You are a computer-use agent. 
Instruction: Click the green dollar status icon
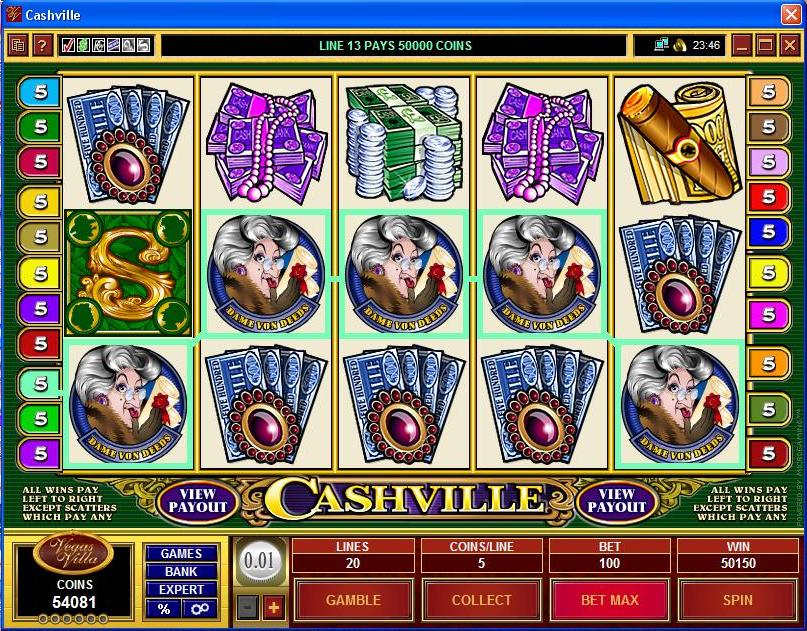coord(83,46)
